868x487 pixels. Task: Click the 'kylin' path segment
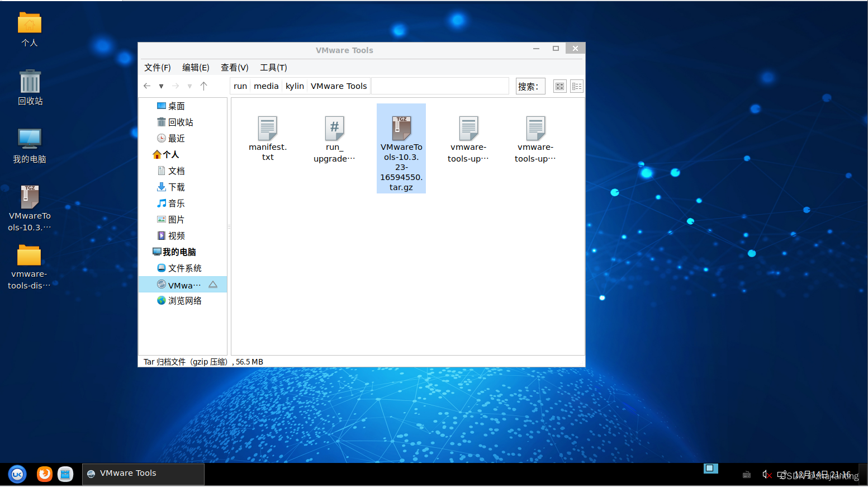tap(295, 86)
